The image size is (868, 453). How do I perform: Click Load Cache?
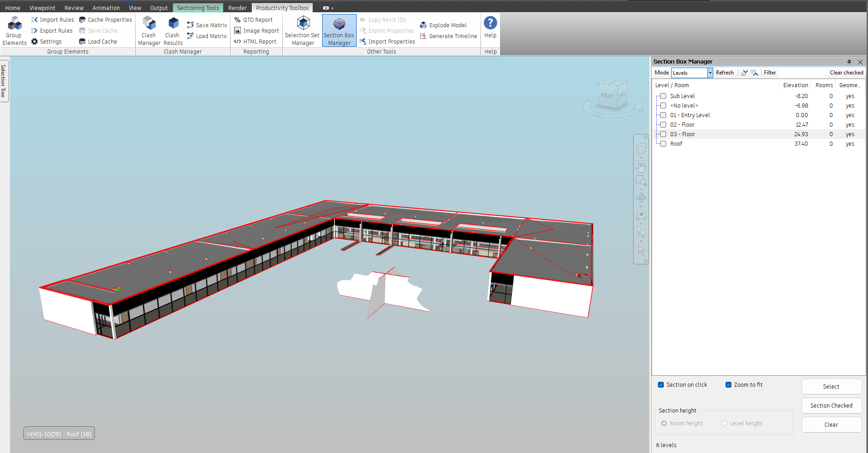pos(98,42)
